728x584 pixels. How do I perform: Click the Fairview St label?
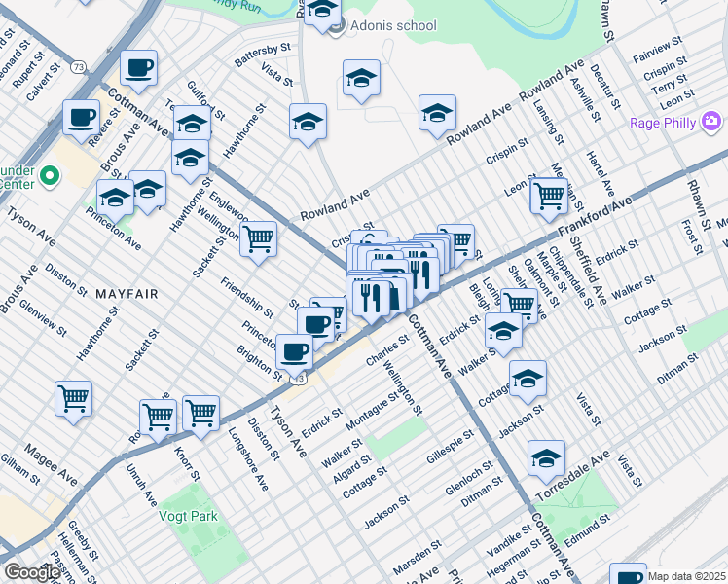[658, 50]
